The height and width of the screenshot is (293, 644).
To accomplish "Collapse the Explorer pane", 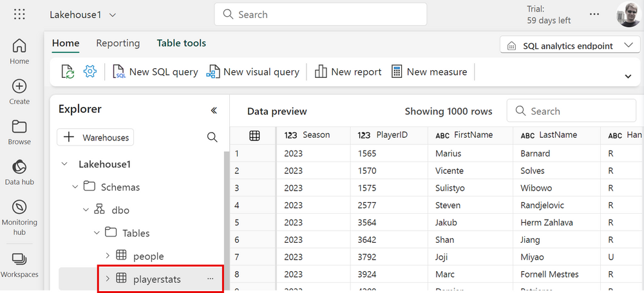I will (214, 110).
